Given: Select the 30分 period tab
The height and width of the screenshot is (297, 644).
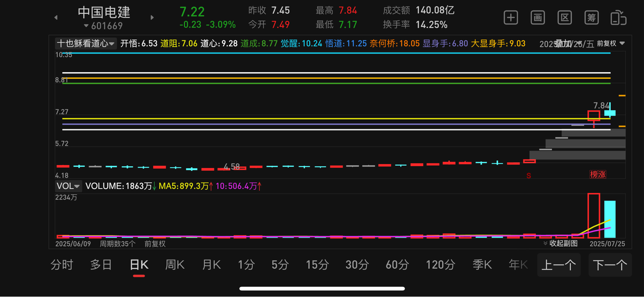Looking at the screenshot, I should tap(357, 265).
